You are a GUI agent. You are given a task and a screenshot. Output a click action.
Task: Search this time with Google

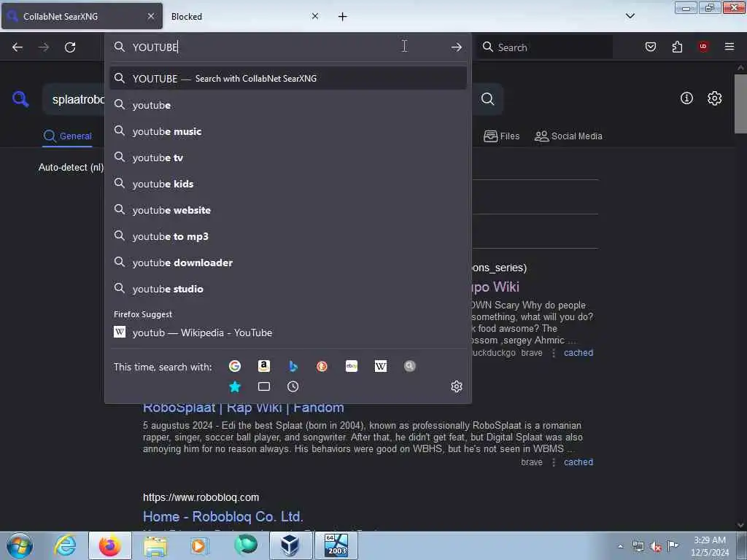click(235, 366)
